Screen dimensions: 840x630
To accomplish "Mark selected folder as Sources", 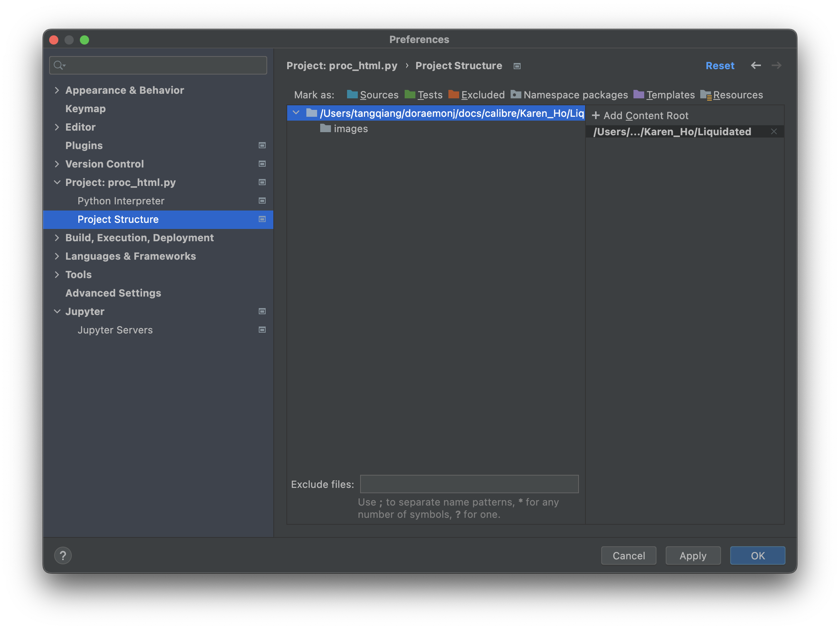I will [x=379, y=94].
